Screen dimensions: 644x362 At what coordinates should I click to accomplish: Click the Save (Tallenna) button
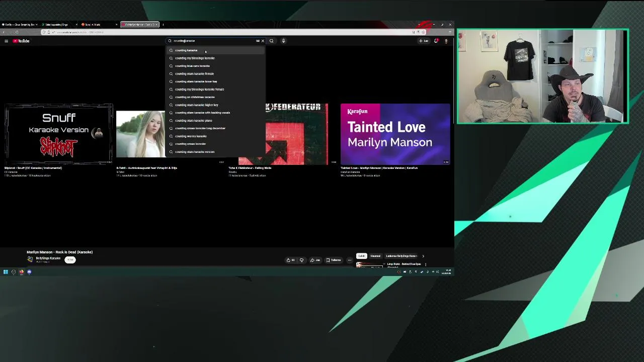(x=334, y=260)
